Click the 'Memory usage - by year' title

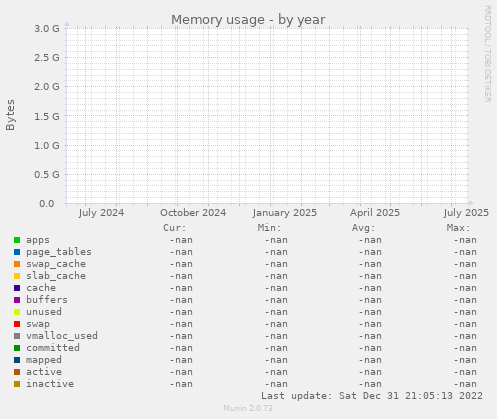(248, 20)
